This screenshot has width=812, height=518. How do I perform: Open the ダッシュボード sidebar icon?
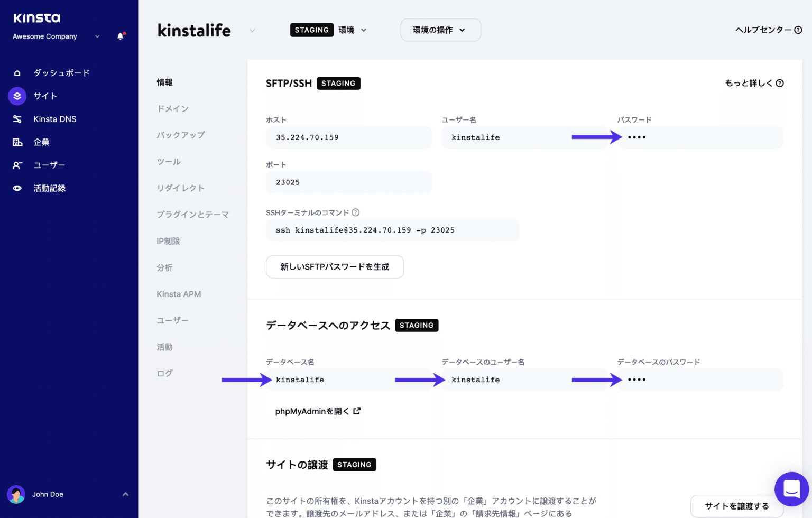tap(17, 72)
